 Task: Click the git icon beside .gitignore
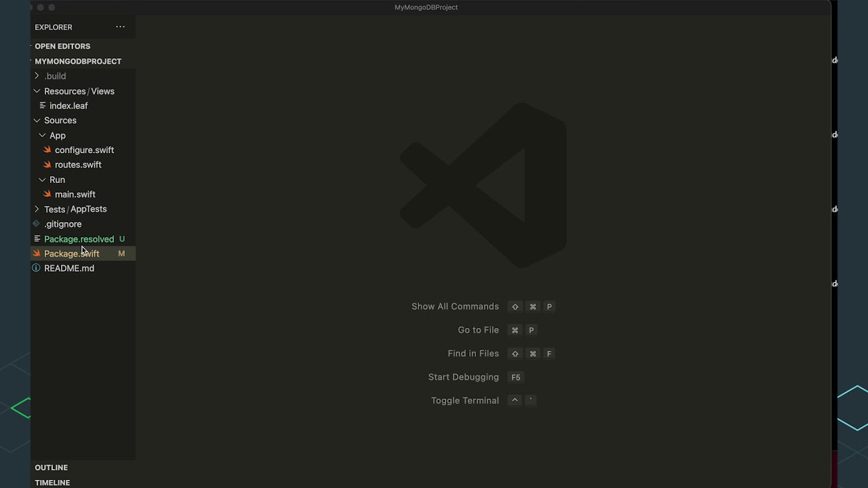37,224
